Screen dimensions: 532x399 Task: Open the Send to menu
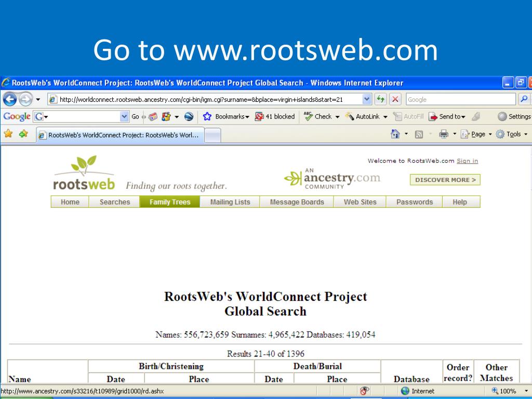pos(447,116)
